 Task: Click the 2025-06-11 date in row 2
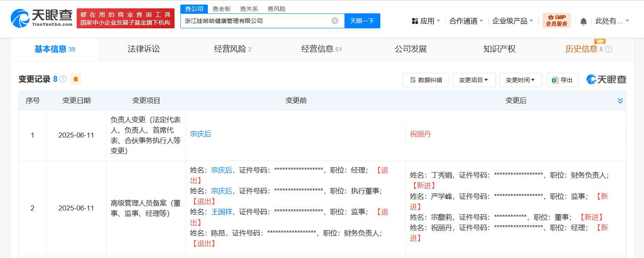tap(76, 208)
